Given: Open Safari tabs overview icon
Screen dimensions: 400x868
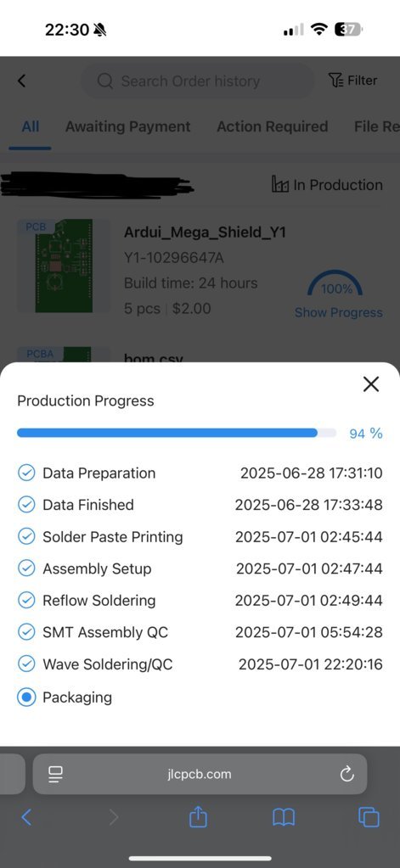Looking at the screenshot, I should point(369,817).
